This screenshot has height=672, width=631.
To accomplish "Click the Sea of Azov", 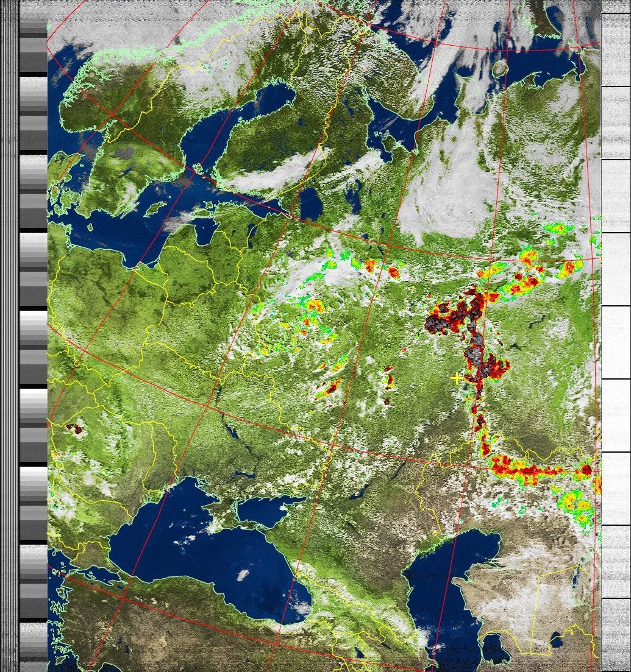I will click(262, 509).
